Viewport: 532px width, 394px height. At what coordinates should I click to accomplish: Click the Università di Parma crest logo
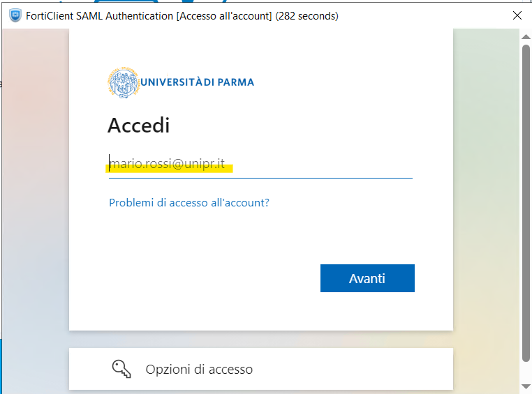tap(124, 82)
